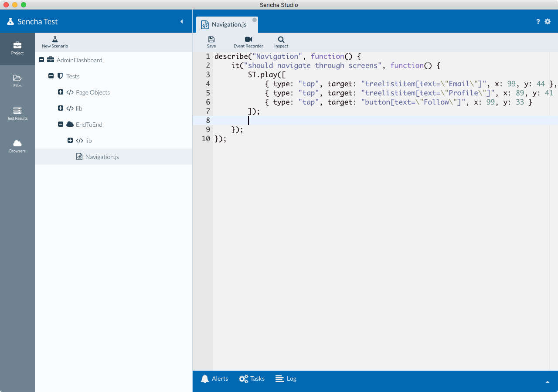Expand bottom panel with up arrow
The width and height of the screenshot is (558, 392).
coord(548,382)
